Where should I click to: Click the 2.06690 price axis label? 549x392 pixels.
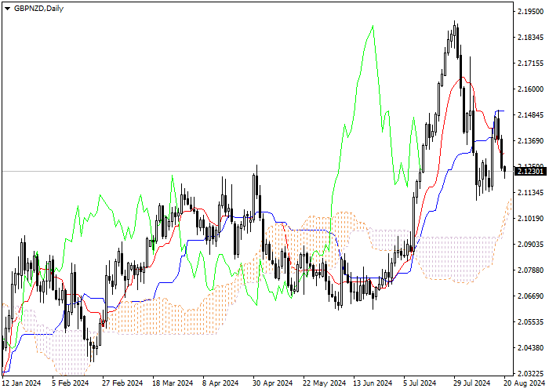[x=530, y=296]
